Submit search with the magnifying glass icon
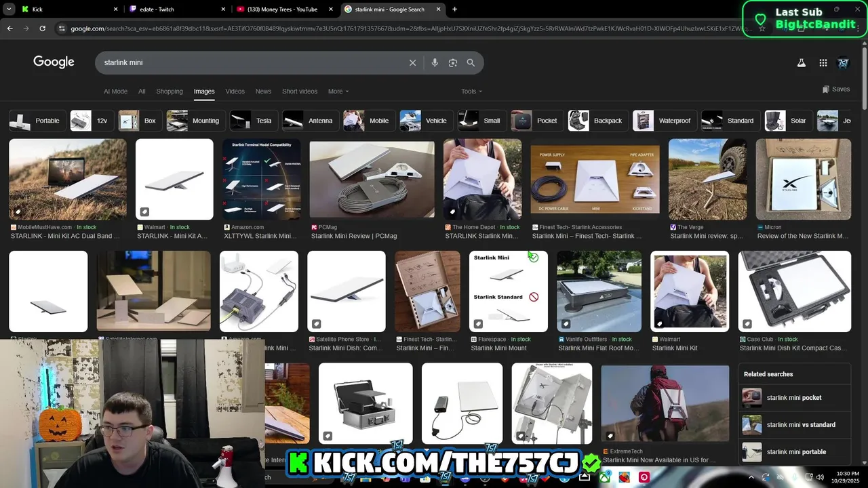 pos(471,62)
